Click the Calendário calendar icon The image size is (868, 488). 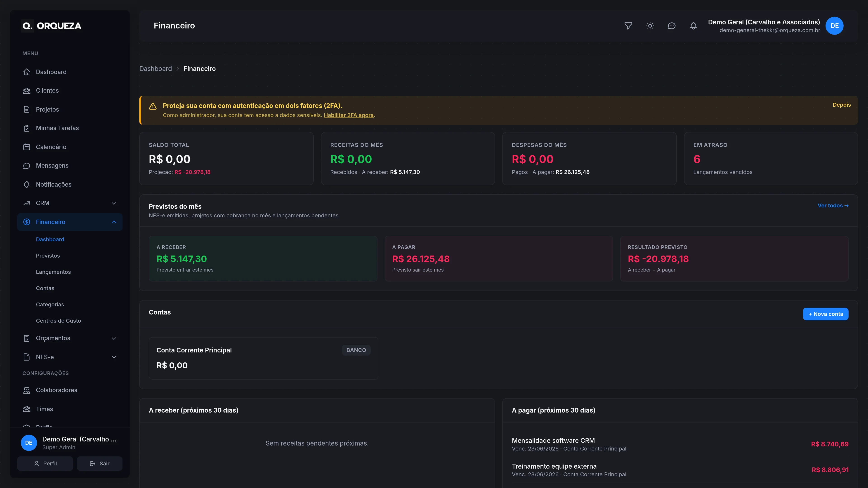27,147
